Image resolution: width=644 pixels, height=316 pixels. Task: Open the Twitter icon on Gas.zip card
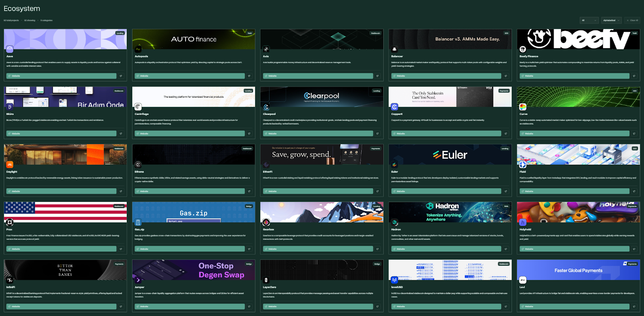[x=249, y=249]
